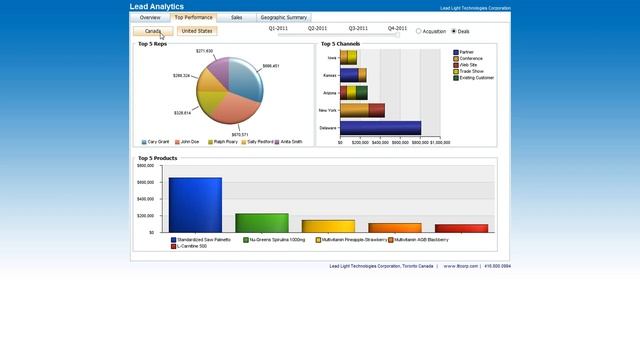This screenshot has width=640, height=360.
Task: Click the Conference channel legend swatch
Action: 456,59
